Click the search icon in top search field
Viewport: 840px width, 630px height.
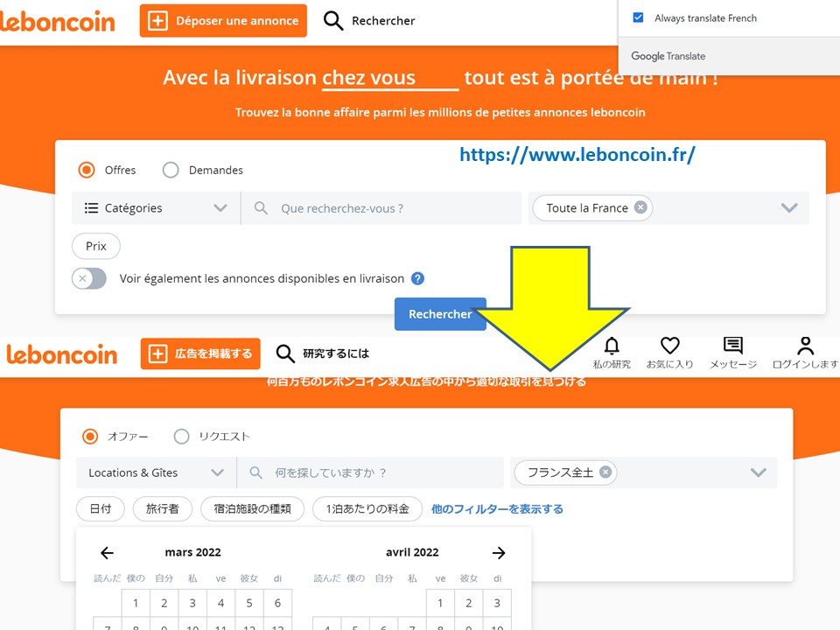pyautogui.click(x=261, y=208)
